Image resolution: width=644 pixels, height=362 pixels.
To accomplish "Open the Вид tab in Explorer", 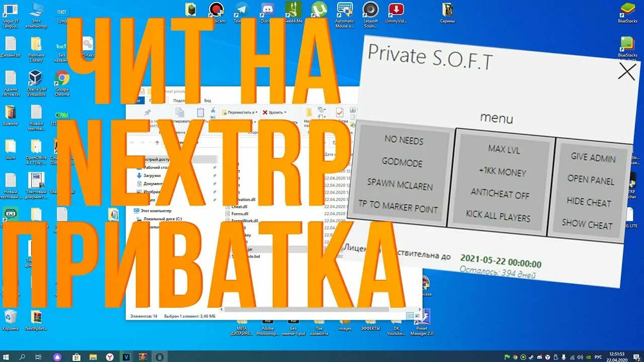I will point(207,101).
